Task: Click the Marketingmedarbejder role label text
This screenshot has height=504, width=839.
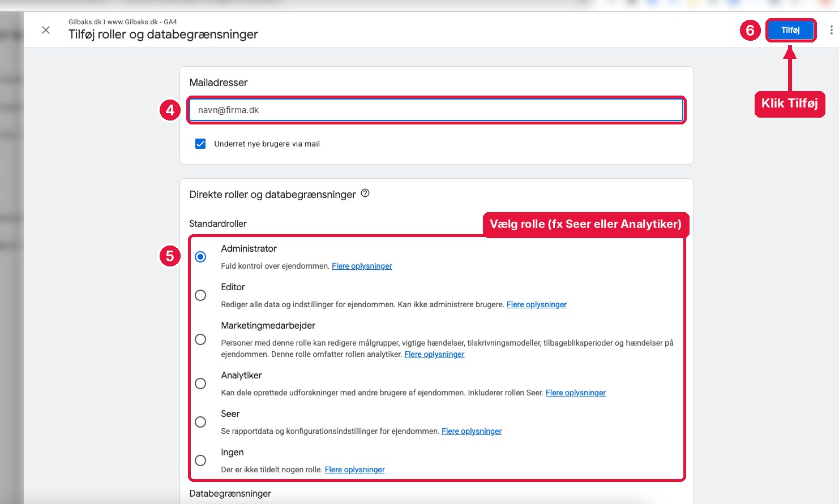Action: tap(268, 325)
